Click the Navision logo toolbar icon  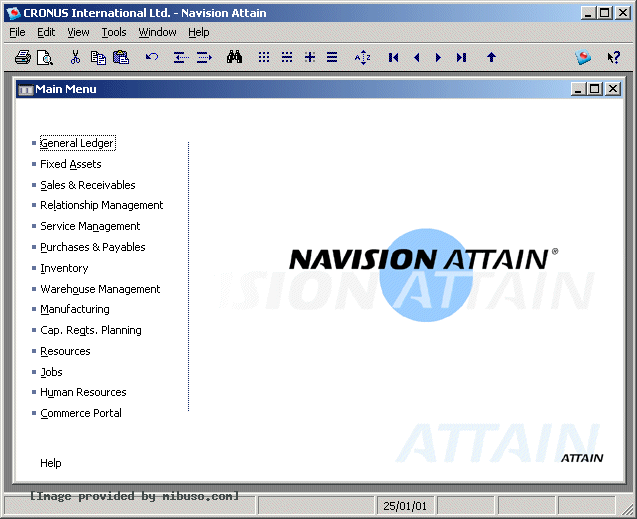[x=583, y=57]
